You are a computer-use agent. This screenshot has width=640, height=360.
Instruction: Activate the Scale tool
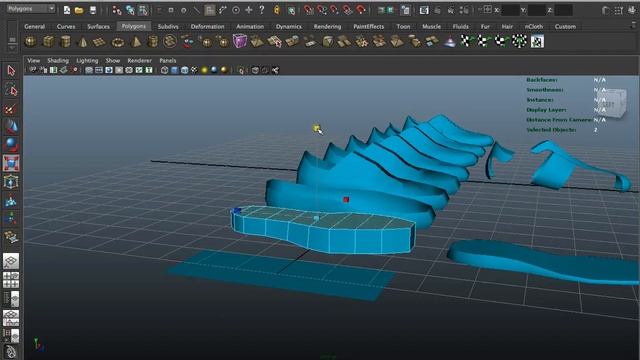11,163
